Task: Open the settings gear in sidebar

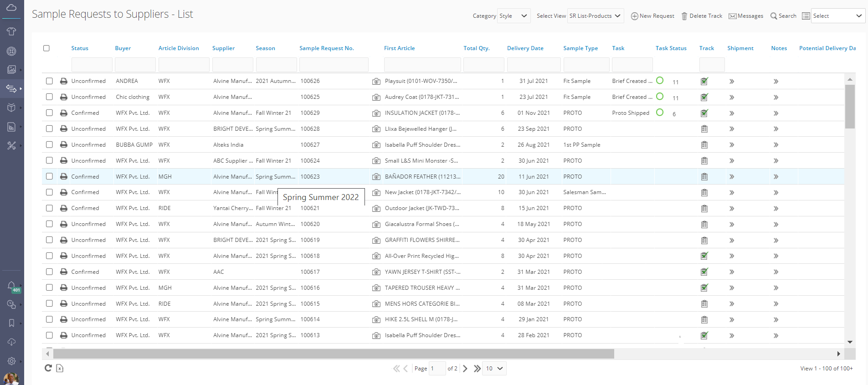Action: [x=11, y=361]
